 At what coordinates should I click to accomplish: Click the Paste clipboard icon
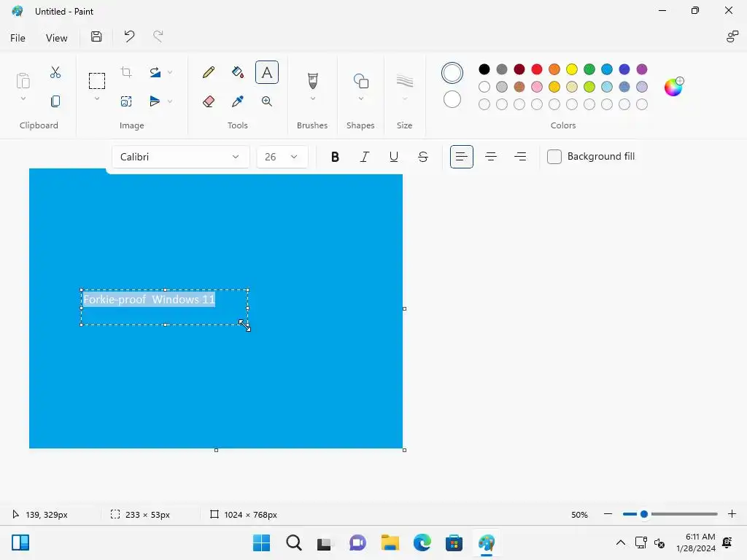(x=23, y=81)
